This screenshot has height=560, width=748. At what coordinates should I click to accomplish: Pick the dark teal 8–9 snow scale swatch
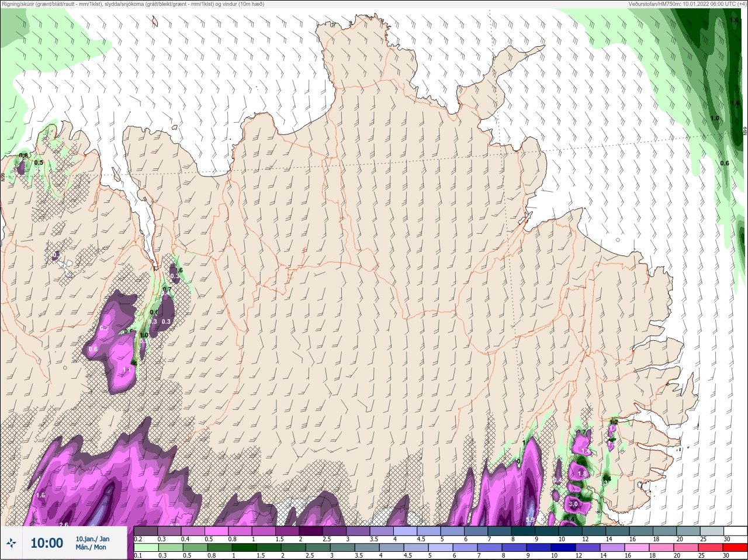pos(524,531)
